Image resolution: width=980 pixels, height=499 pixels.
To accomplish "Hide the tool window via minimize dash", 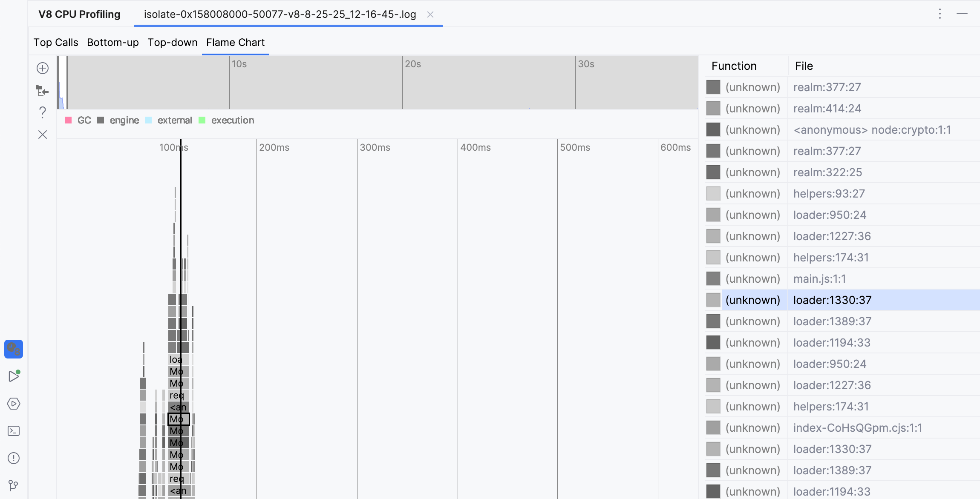I will [962, 14].
